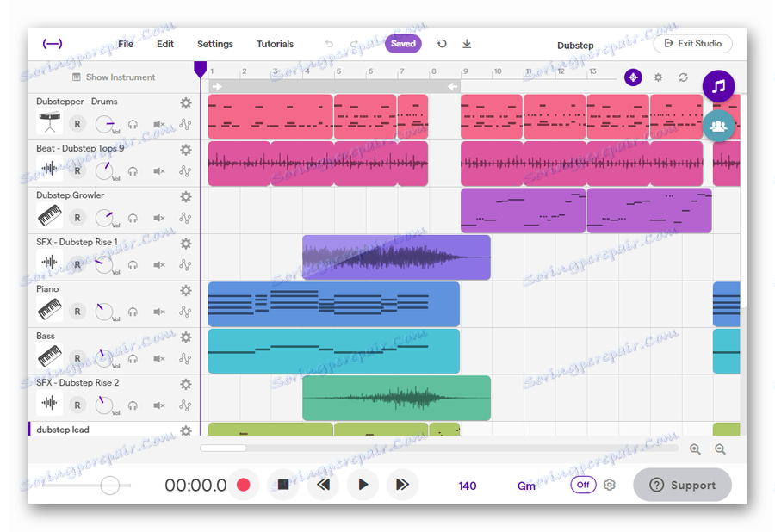775x532 pixels.
Task: Open Bass track settings gear
Action: pos(186,337)
